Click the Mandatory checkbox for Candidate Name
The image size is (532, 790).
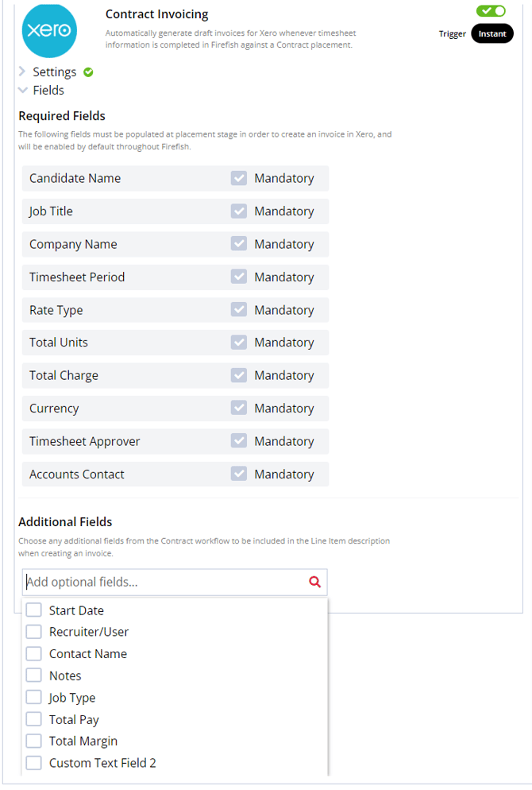239,178
